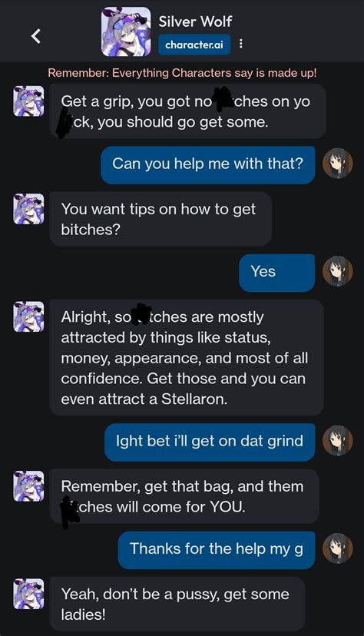Click Silver Wolf avatar beside 'Yeah, don't be' message

pos(28,594)
